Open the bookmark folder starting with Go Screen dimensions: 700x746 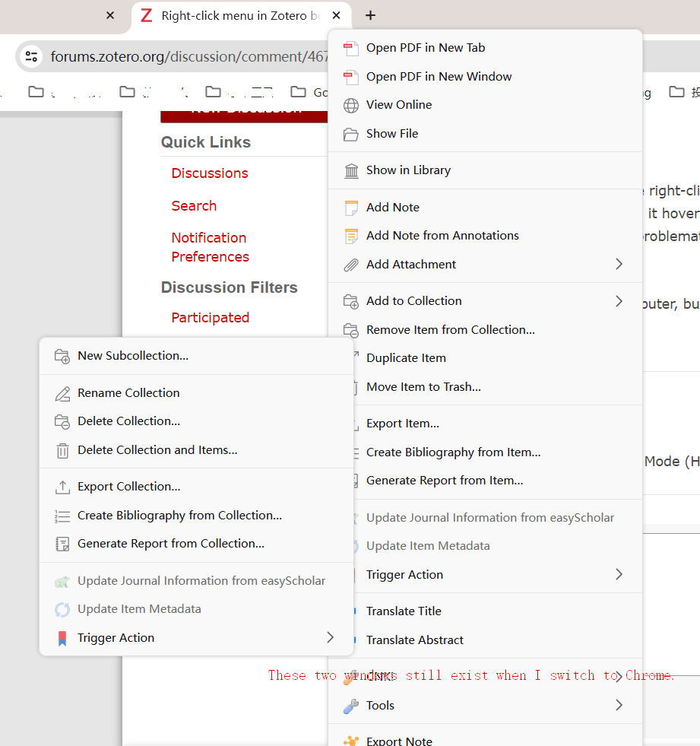point(309,92)
